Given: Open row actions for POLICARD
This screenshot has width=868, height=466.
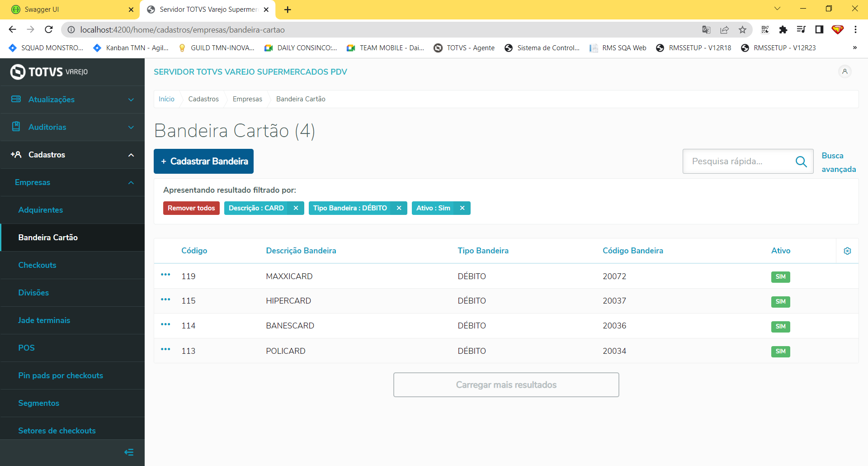Looking at the screenshot, I should point(165,349).
